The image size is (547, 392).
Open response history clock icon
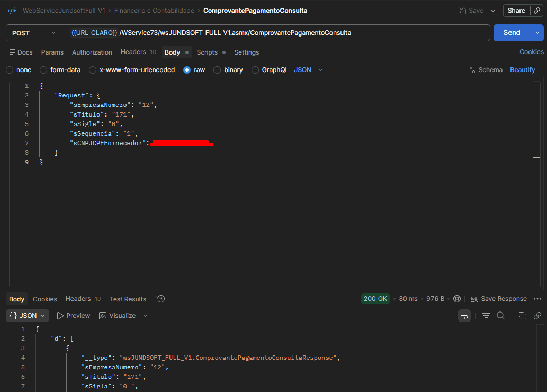(160, 299)
